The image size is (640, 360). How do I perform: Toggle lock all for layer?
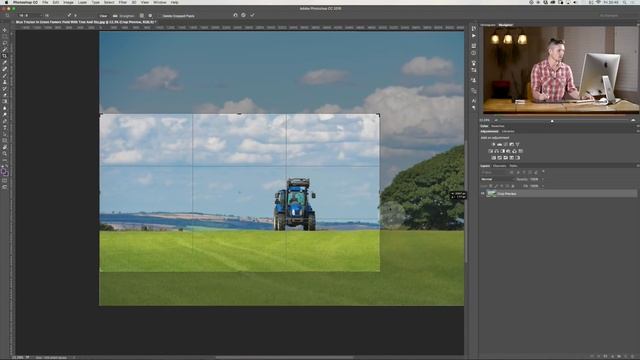point(513,186)
